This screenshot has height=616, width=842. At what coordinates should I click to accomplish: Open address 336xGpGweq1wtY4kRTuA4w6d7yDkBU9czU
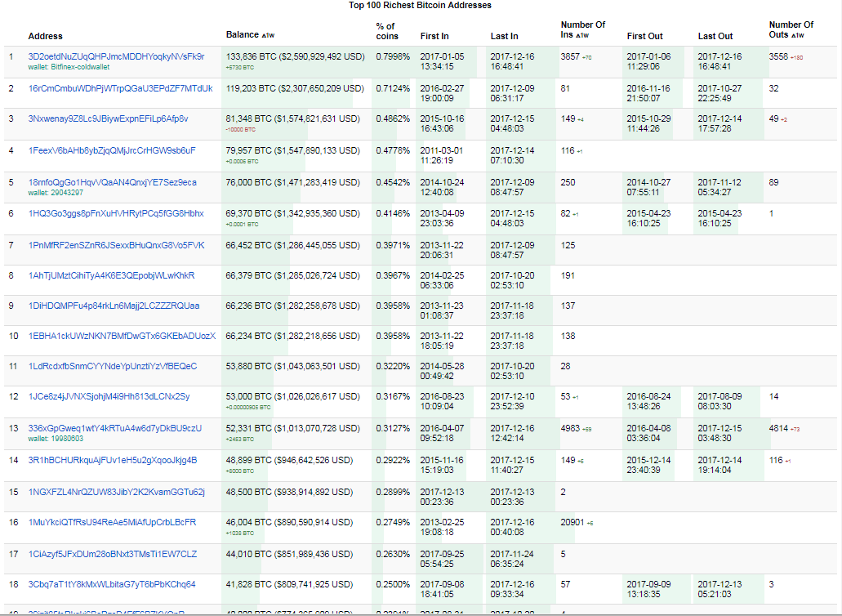click(x=115, y=428)
